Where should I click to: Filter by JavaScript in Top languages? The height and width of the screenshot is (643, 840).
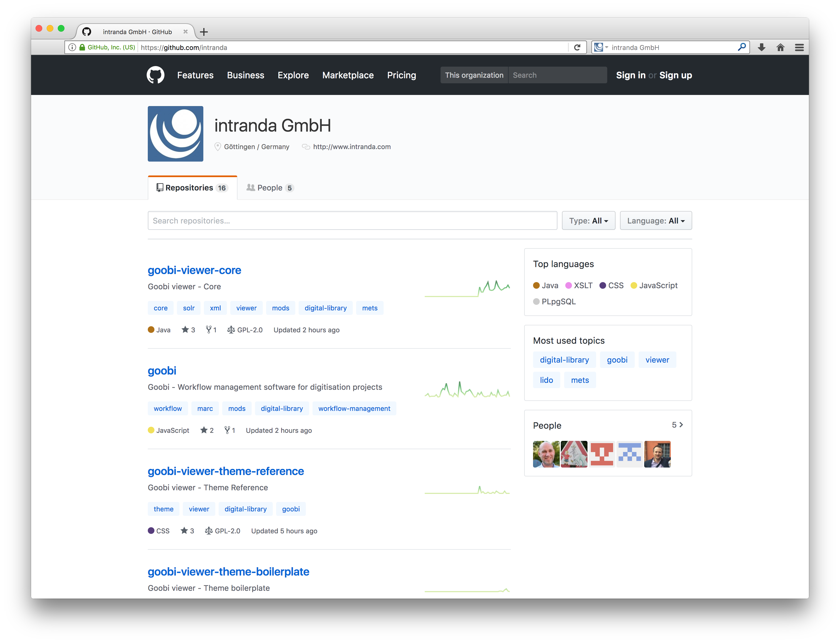(654, 285)
